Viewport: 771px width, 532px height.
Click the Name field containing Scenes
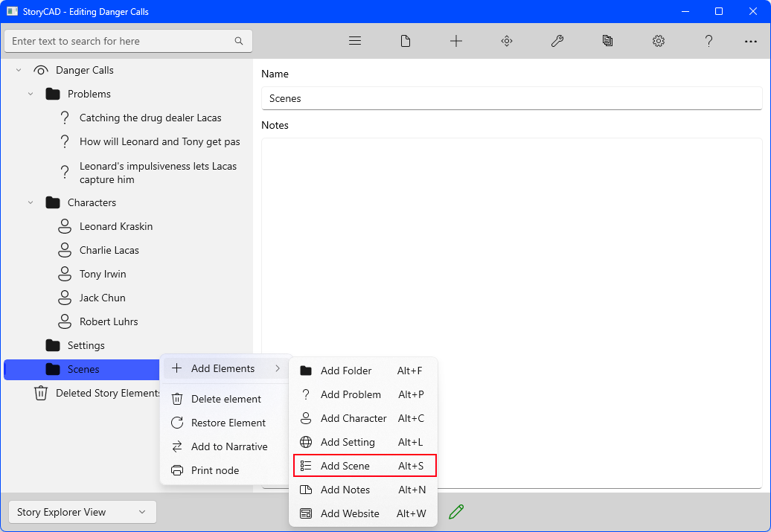coord(511,98)
